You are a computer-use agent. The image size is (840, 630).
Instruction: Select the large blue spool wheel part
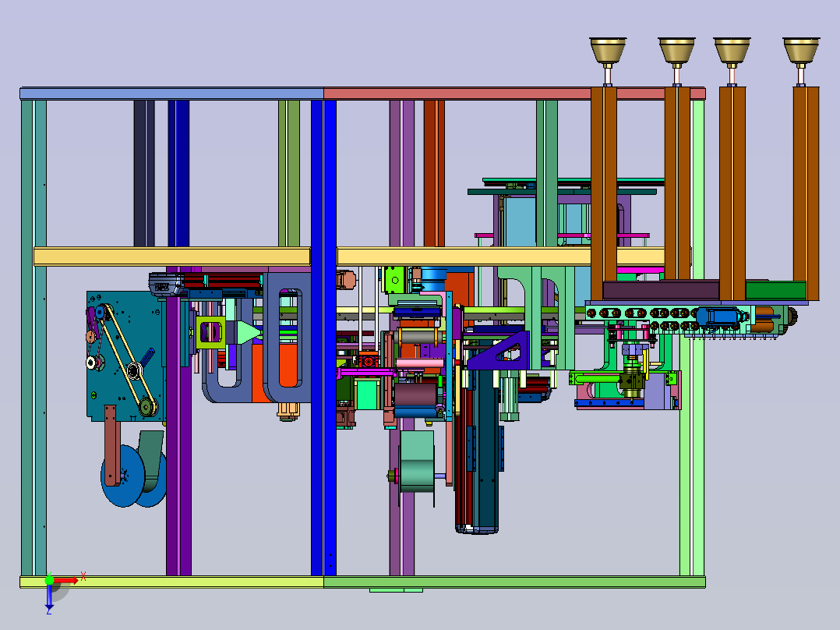(122, 476)
